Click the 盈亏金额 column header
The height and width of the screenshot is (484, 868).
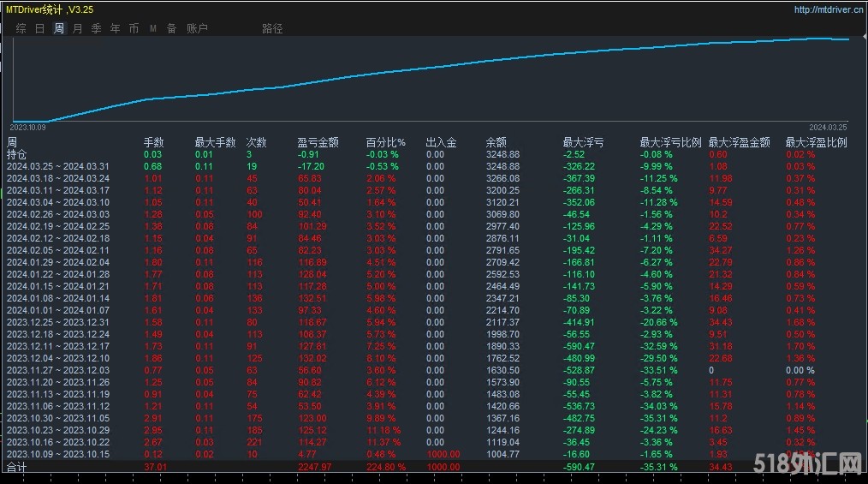tap(318, 142)
